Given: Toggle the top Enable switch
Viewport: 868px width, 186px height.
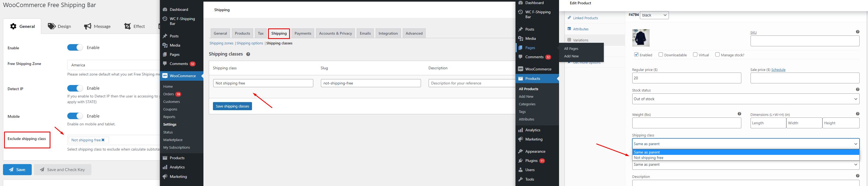Looking at the screenshot, I should [75, 47].
